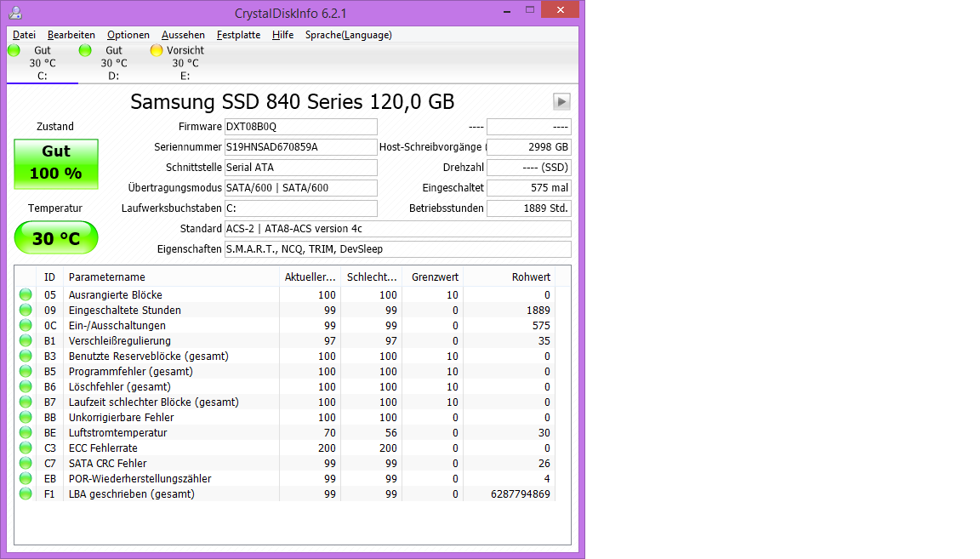Viewport: 980px width, 559px height.
Task: Close the CrystalDiskInfo window
Action: (x=560, y=10)
